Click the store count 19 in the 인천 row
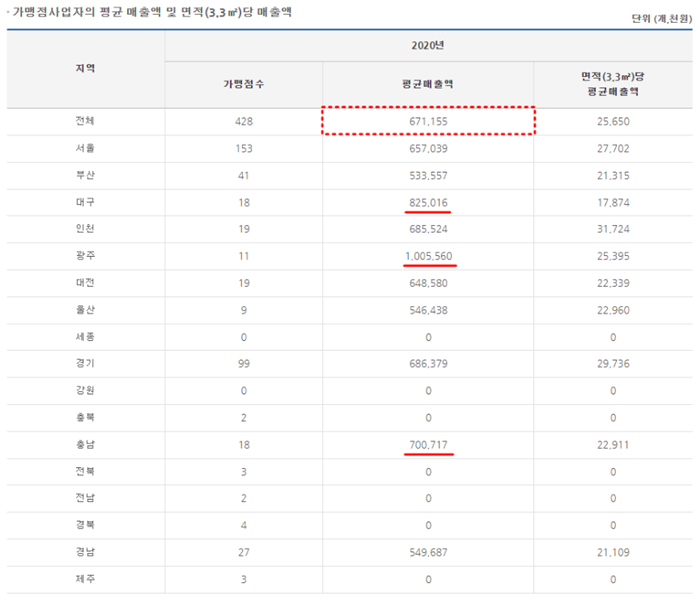 pyautogui.click(x=244, y=229)
